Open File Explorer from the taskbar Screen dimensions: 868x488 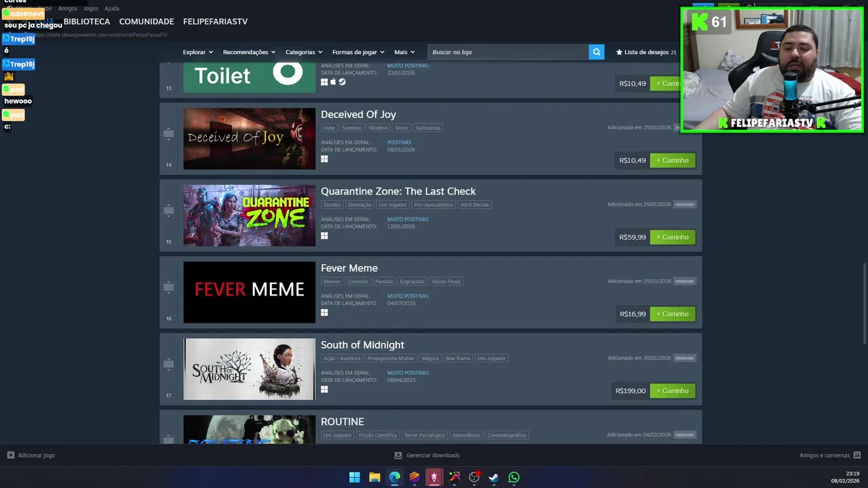(x=374, y=477)
